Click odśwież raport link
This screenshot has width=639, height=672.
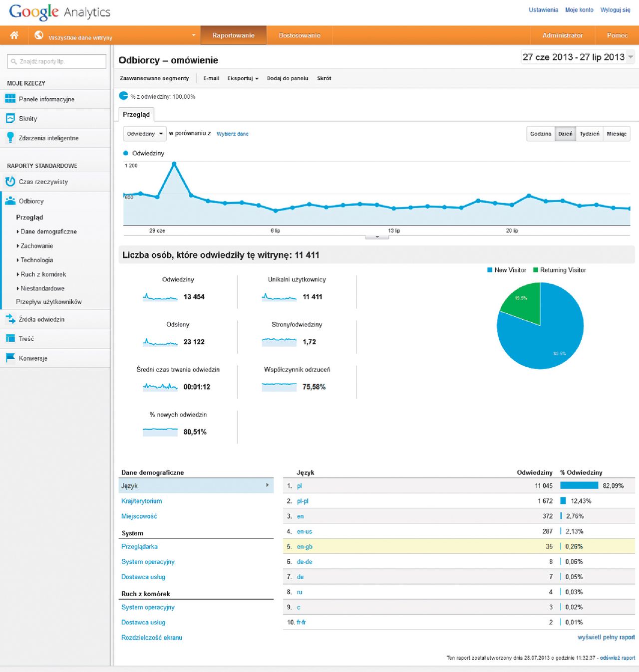pos(618,658)
